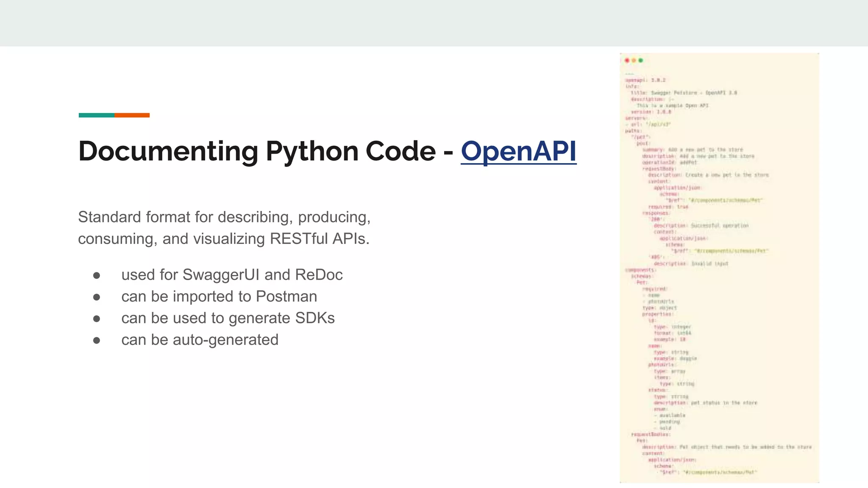868x488 pixels.
Task: Select the 'used for SwaggerUI and ReDoc' line
Action: pos(232,275)
